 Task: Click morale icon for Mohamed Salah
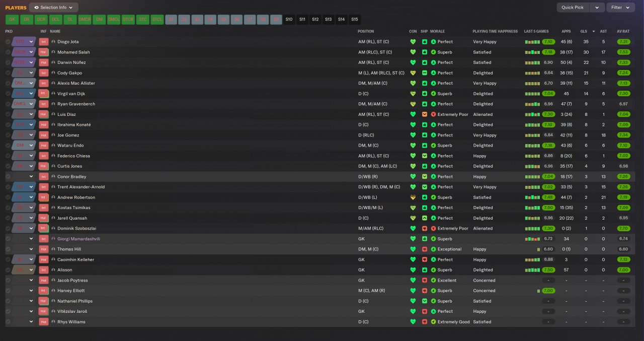click(x=434, y=52)
